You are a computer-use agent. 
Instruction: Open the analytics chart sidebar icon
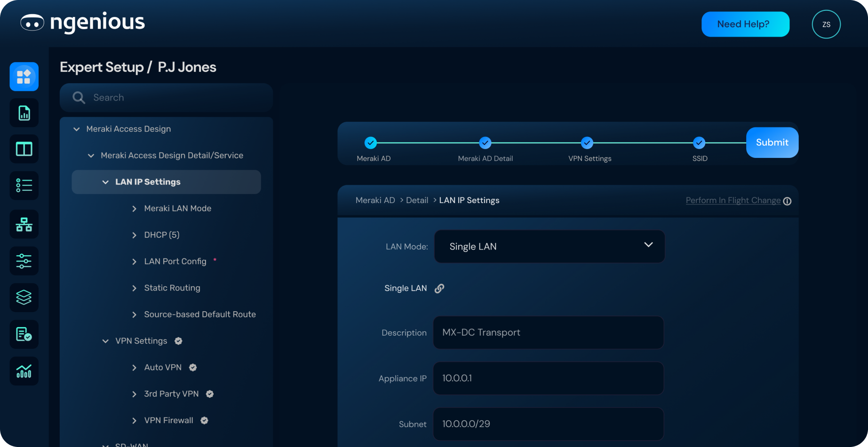coord(24,371)
